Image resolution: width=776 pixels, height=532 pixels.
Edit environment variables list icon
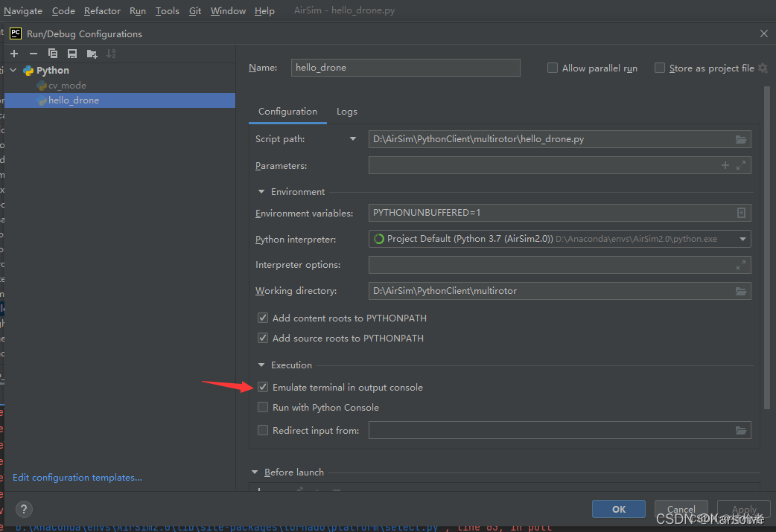(741, 213)
